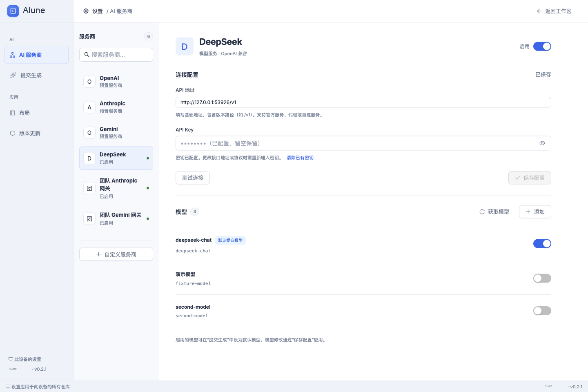Open AI 服务商 settings section
The image size is (588, 392).
coord(36,55)
